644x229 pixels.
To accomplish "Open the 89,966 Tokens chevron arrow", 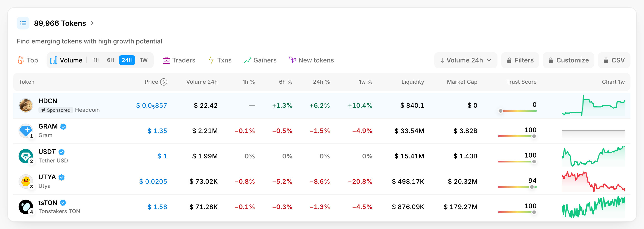I will [92, 23].
